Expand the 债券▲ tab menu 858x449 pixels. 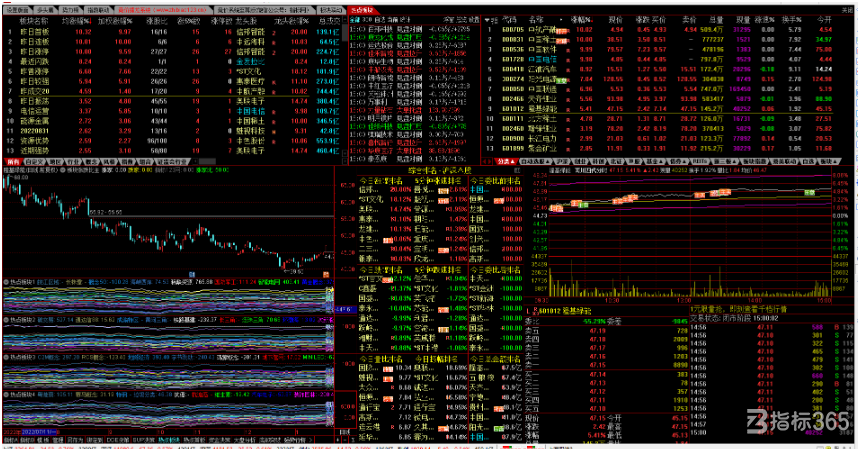click(x=679, y=162)
